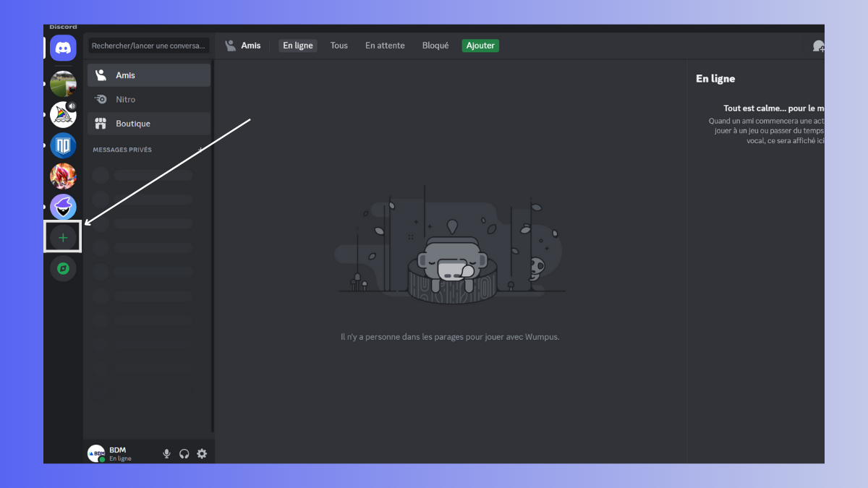Screen dimensions: 868x488
Task: Open the rainbow sailboat server
Action: click(63, 115)
